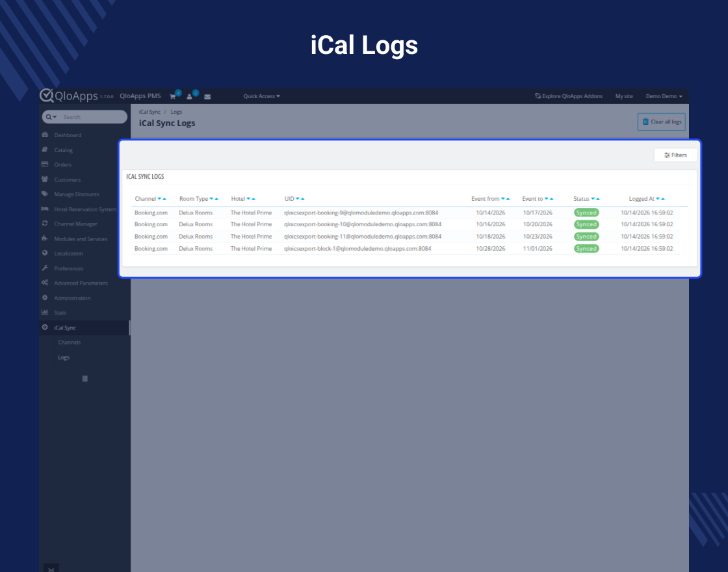Open Stats menu item
Screen dimensions: 728x572
(60, 313)
